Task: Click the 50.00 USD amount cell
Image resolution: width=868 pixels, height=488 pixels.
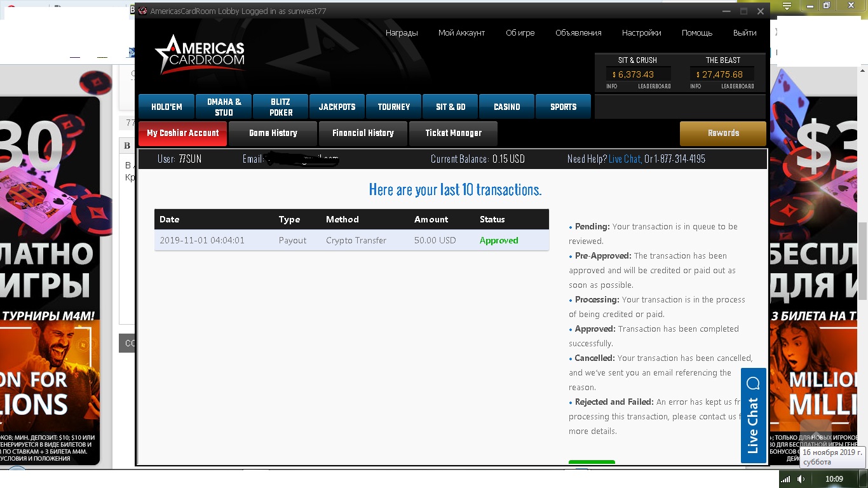Action: 435,240
